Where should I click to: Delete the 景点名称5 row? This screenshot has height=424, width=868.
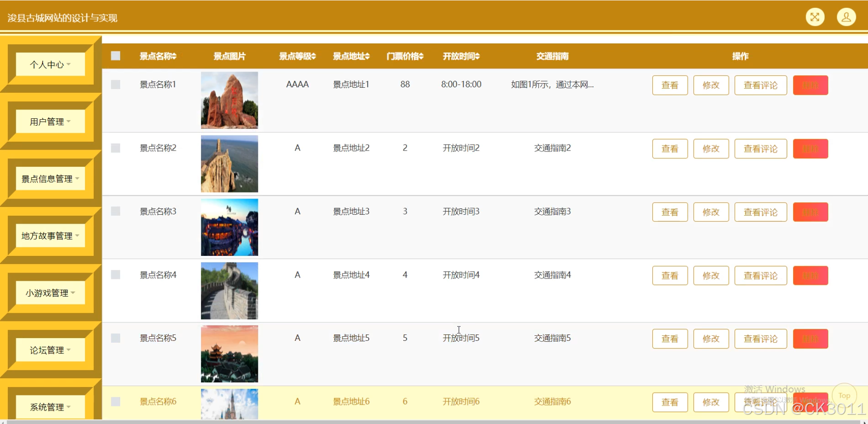point(810,339)
